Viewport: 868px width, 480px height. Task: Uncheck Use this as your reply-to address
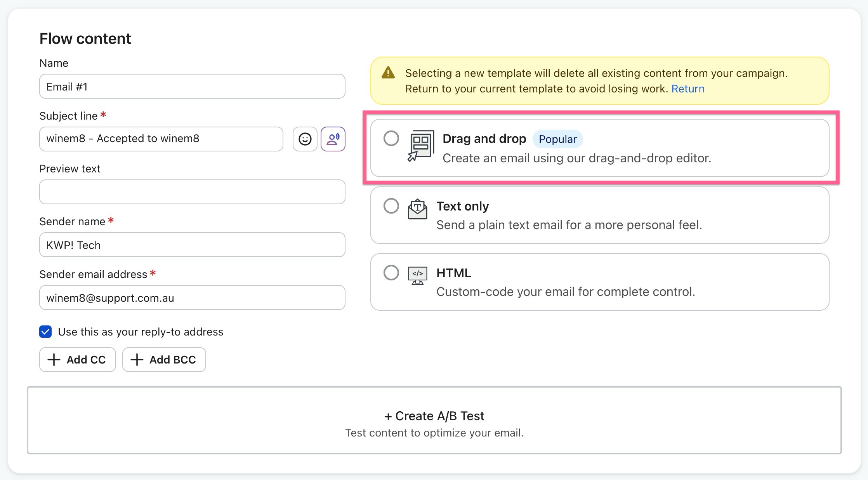(x=45, y=332)
